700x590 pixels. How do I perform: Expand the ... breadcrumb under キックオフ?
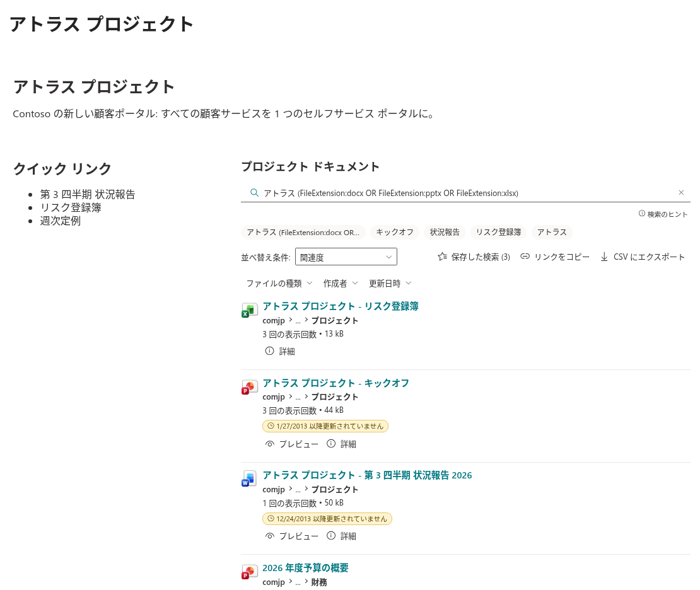(298, 397)
